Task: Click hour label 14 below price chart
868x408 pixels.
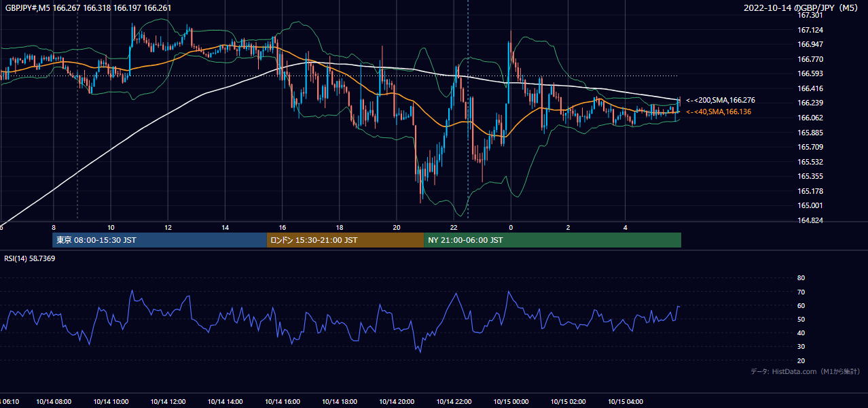Action: [x=225, y=227]
